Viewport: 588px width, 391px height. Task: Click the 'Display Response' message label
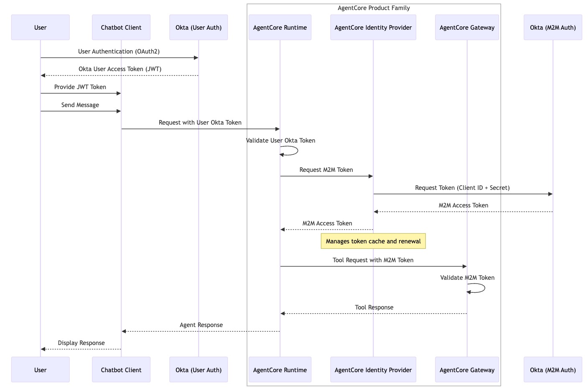tap(81, 343)
